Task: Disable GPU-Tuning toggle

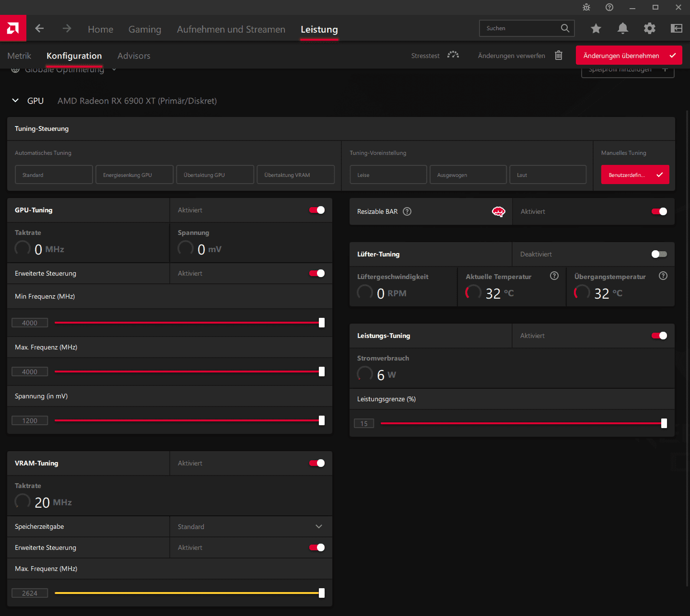Action: click(x=317, y=210)
